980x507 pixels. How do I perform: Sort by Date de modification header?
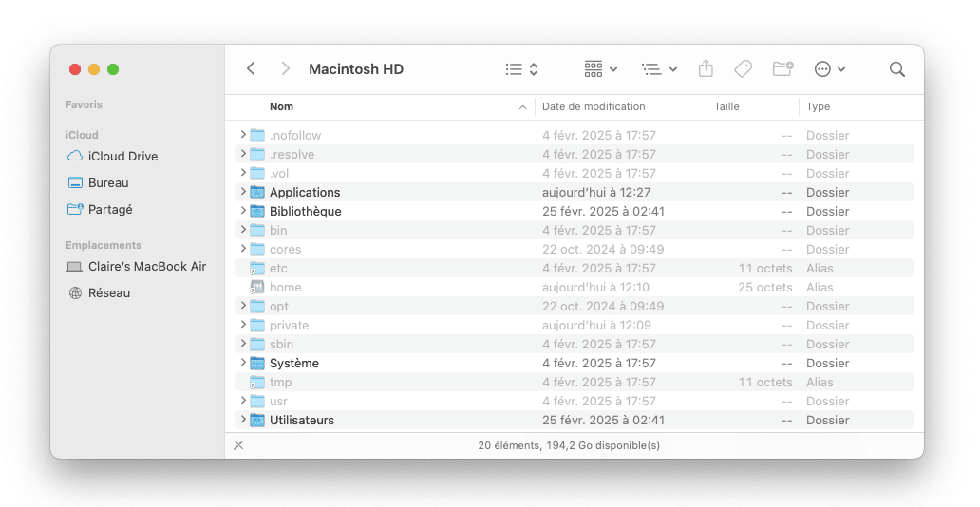pos(594,107)
